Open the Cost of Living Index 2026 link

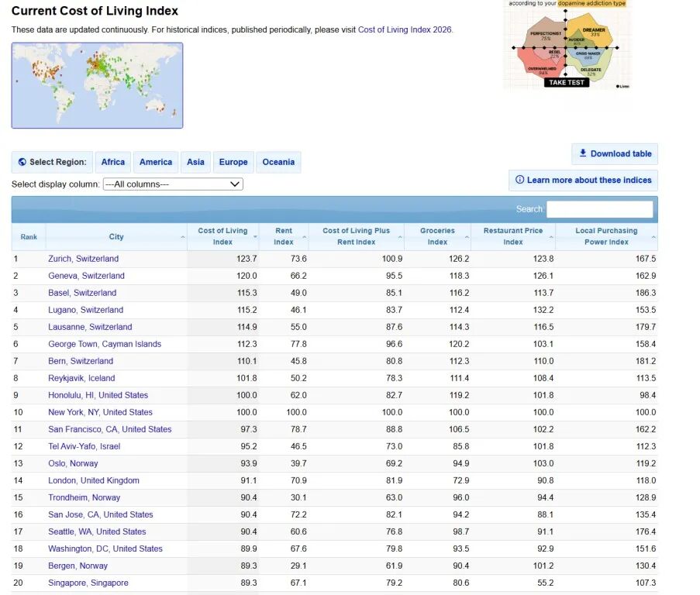point(405,29)
